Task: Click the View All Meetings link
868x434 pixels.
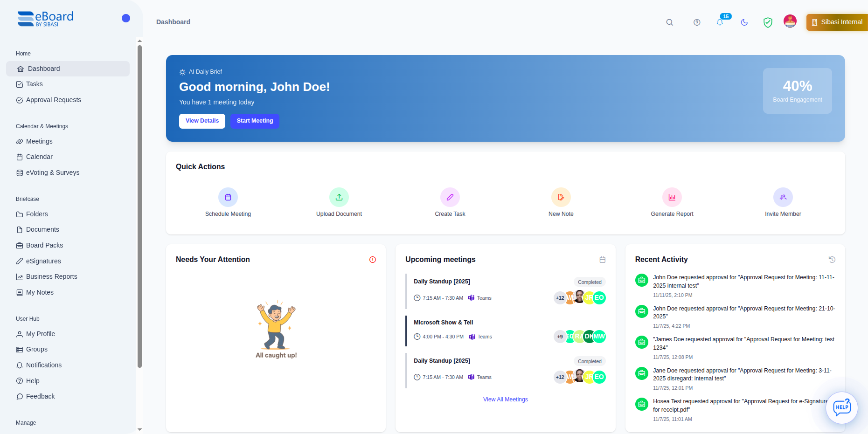Action: tap(506, 400)
